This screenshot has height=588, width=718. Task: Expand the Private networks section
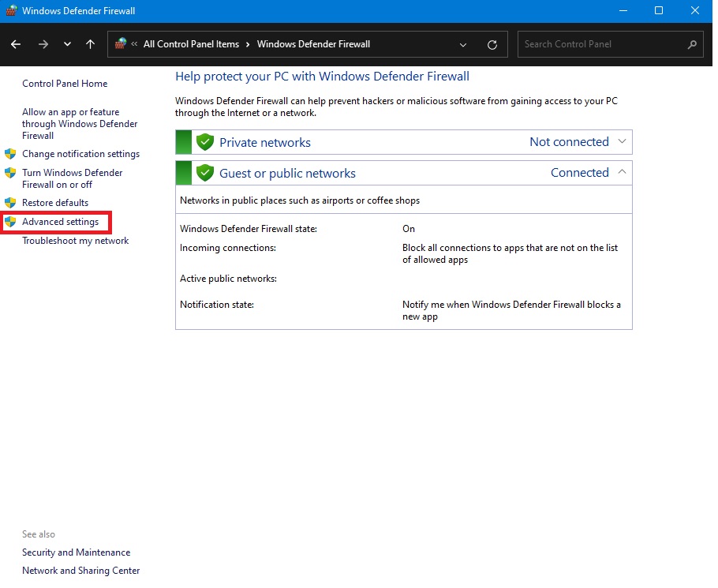(x=622, y=142)
